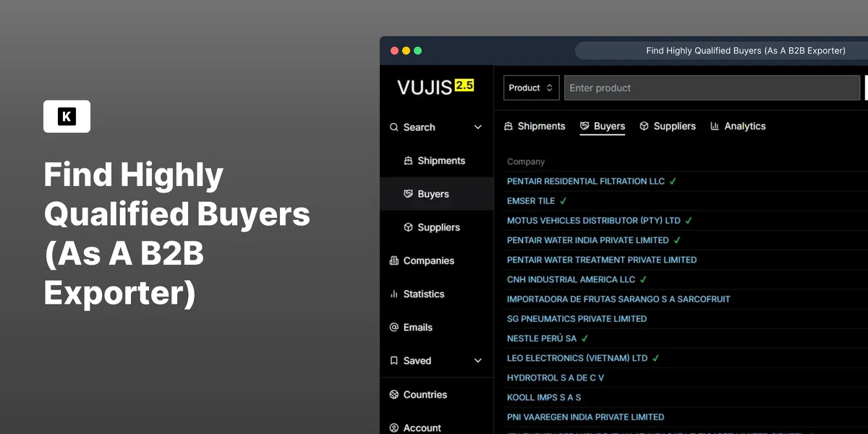868x434 pixels.
Task: Click the K logo badge
Action: pyautogui.click(x=67, y=116)
